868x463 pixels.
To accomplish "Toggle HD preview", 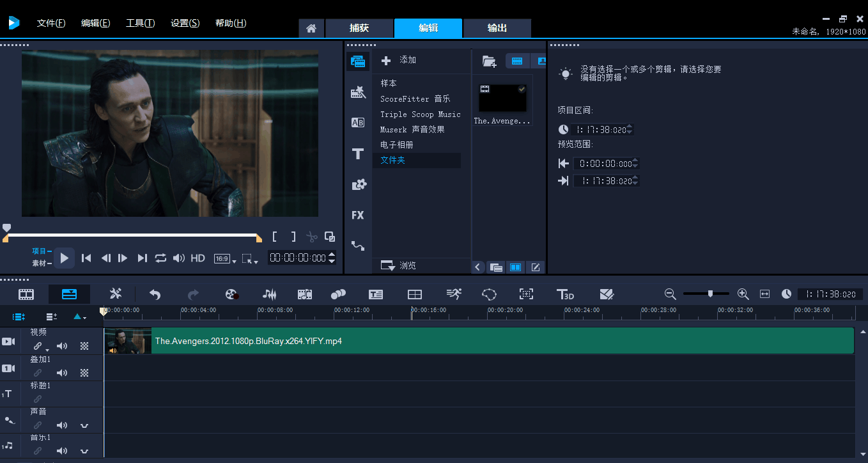I will (198, 258).
